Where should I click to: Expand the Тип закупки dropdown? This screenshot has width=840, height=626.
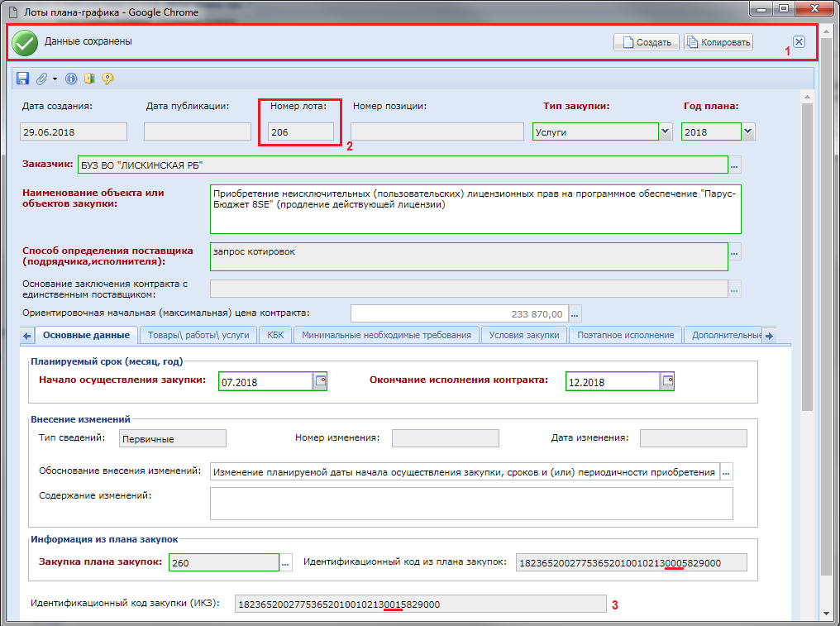pos(665,131)
